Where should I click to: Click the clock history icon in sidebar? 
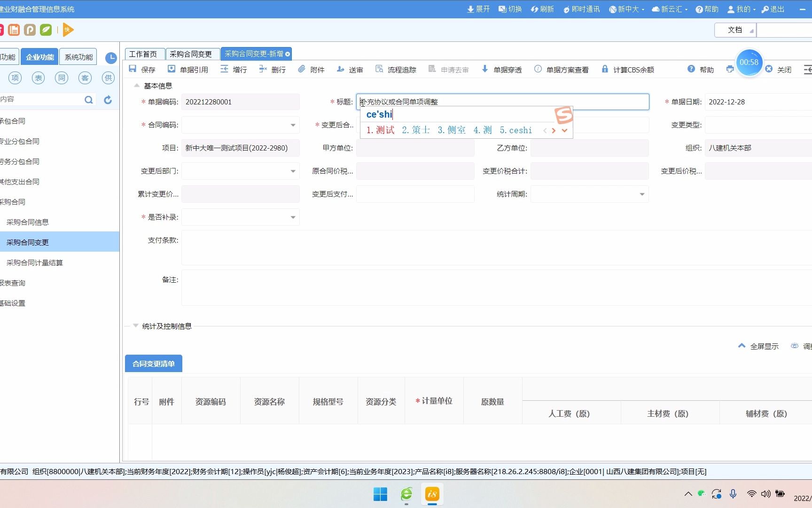tap(111, 58)
